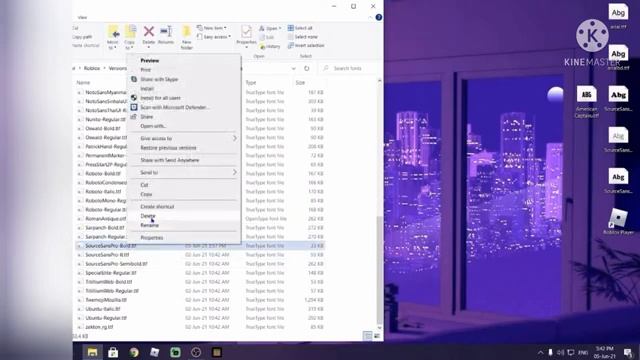Click the Rename icon in the ribbon
The image size is (640, 360).
pos(166,32)
